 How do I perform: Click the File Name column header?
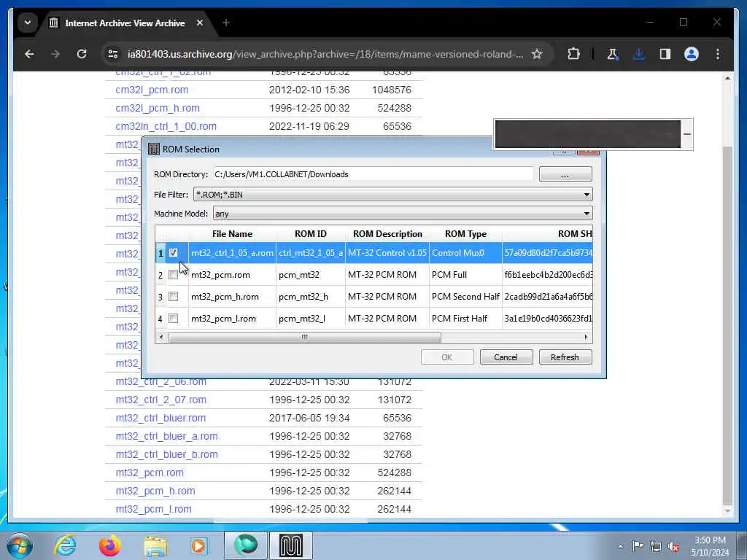(x=233, y=234)
